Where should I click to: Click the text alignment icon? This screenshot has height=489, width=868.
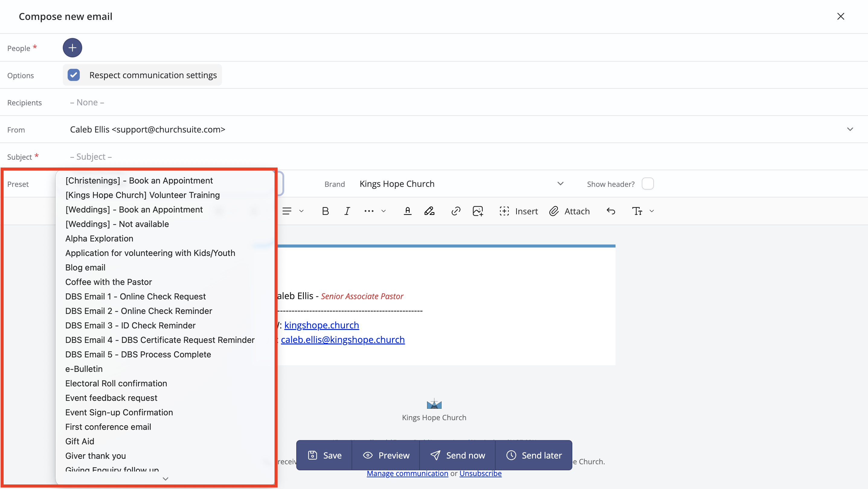[x=287, y=211]
